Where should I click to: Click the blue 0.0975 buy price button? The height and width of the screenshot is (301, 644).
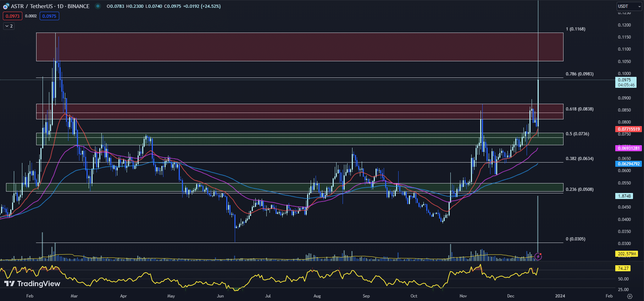tap(49, 16)
